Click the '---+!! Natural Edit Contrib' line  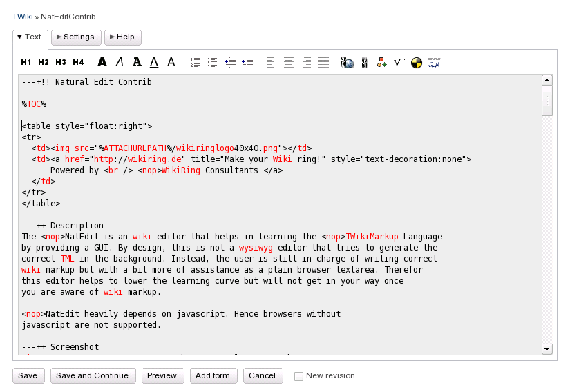coord(86,82)
